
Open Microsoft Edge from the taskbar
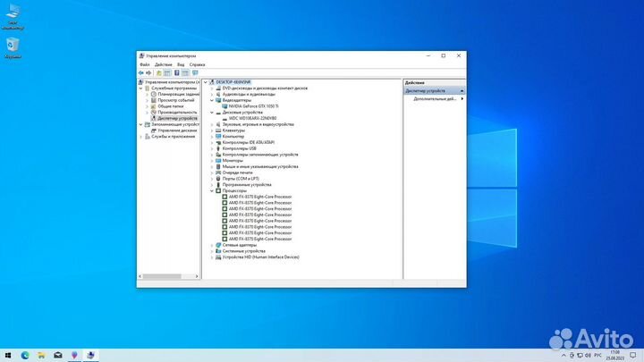(x=25, y=355)
